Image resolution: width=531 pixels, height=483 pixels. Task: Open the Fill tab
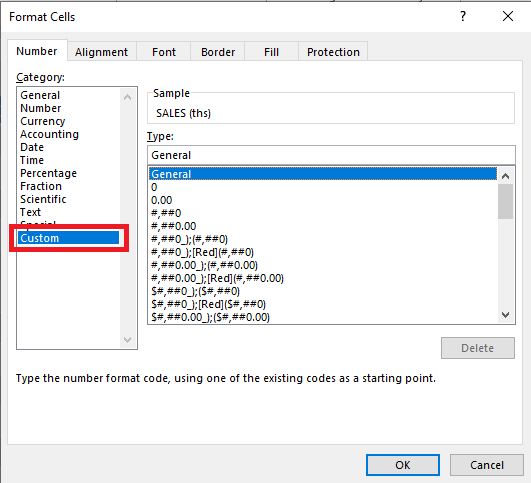coord(271,52)
